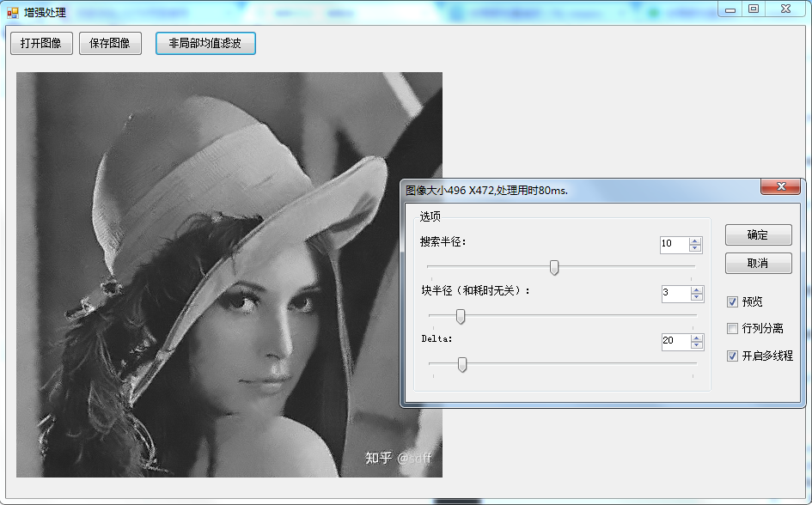
Task: Increase Delta with the up arrow
Action: pos(697,338)
